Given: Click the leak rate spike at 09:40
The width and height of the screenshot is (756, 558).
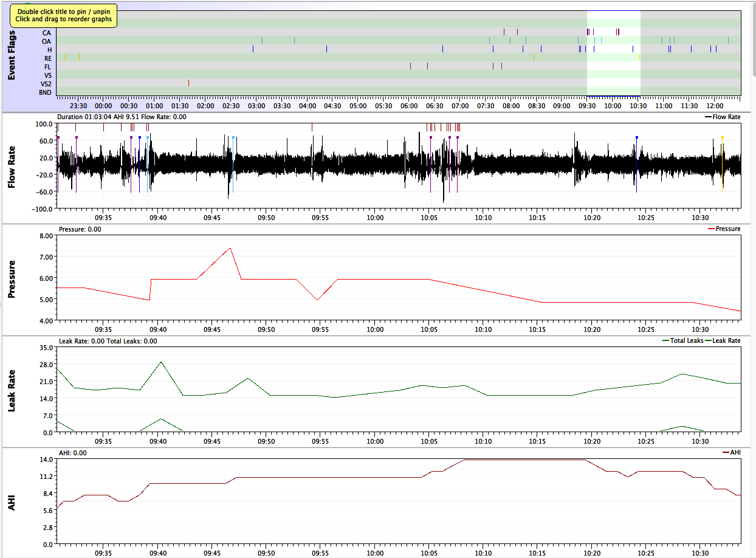Looking at the screenshot, I should click(x=161, y=362).
